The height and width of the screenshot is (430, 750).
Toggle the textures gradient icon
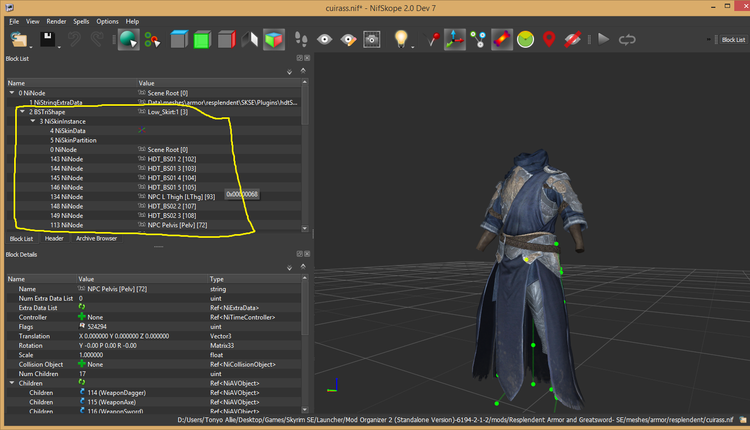[x=501, y=39]
